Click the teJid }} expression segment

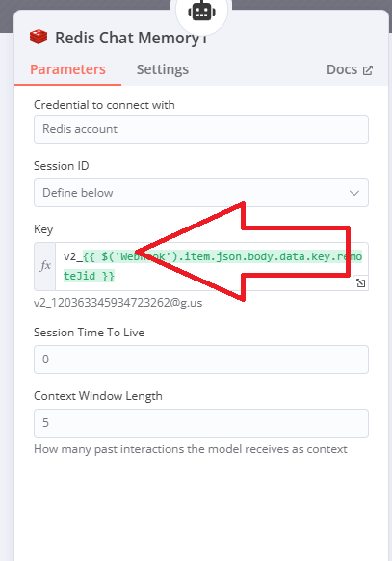pos(89,276)
